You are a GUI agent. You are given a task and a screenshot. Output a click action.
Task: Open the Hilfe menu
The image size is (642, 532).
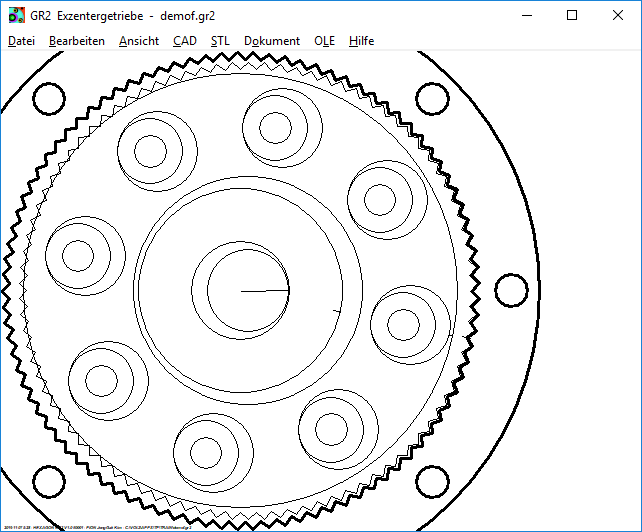point(362,41)
